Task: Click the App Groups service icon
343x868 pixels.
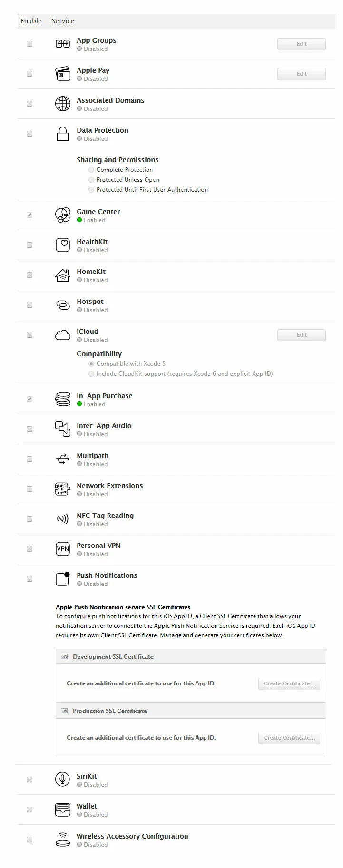Action: click(63, 44)
